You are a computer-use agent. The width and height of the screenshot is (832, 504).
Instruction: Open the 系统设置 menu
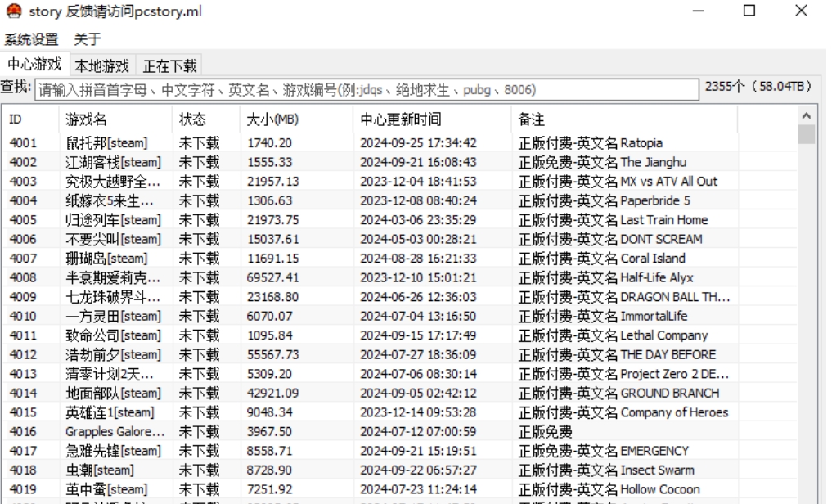click(x=31, y=39)
